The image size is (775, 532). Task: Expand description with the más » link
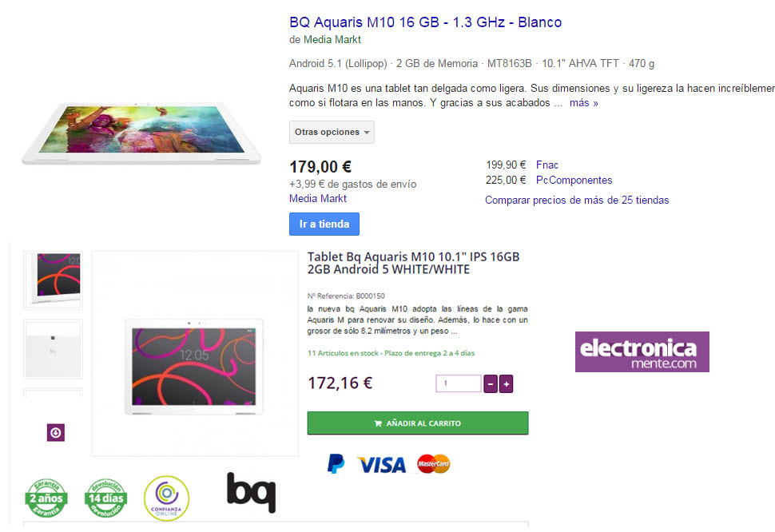(584, 103)
